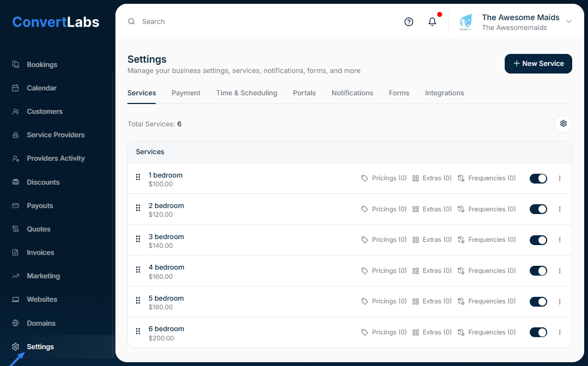Click the New Service button
This screenshot has height=366, width=588.
[538, 64]
